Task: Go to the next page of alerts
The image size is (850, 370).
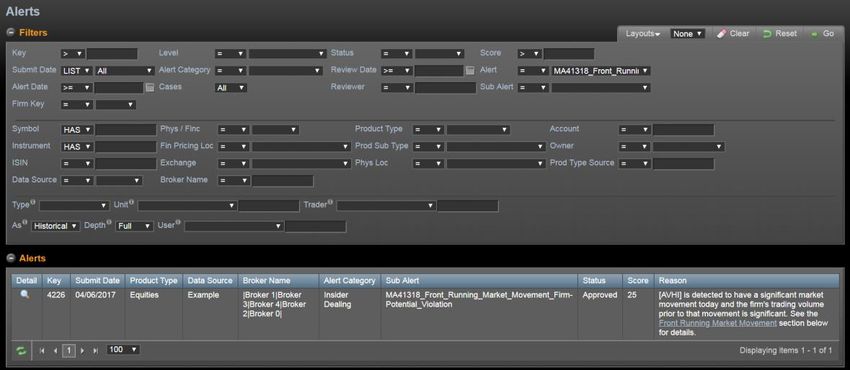Action: 82,350
